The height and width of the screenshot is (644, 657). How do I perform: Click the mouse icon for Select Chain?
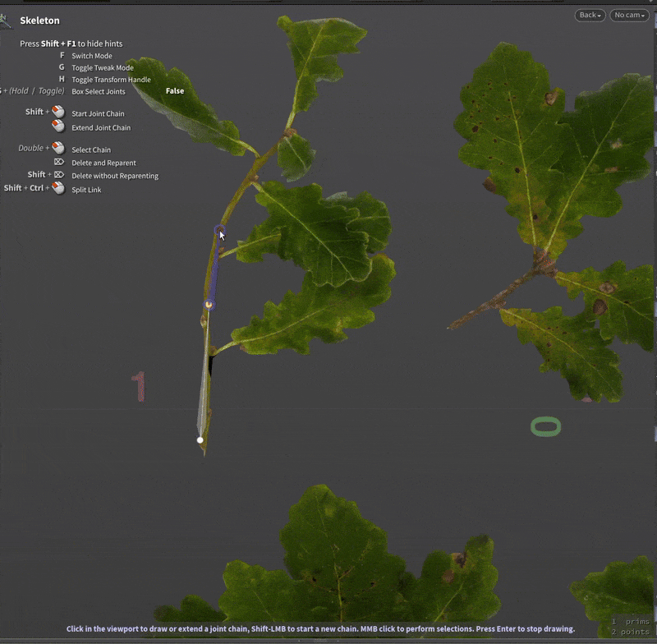point(58,149)
